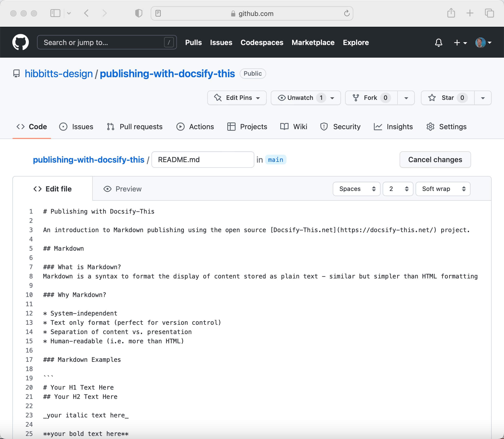Click the privacy shield icon
The width and height of the screenshot is (504, 439).
(x=139, y=13)
